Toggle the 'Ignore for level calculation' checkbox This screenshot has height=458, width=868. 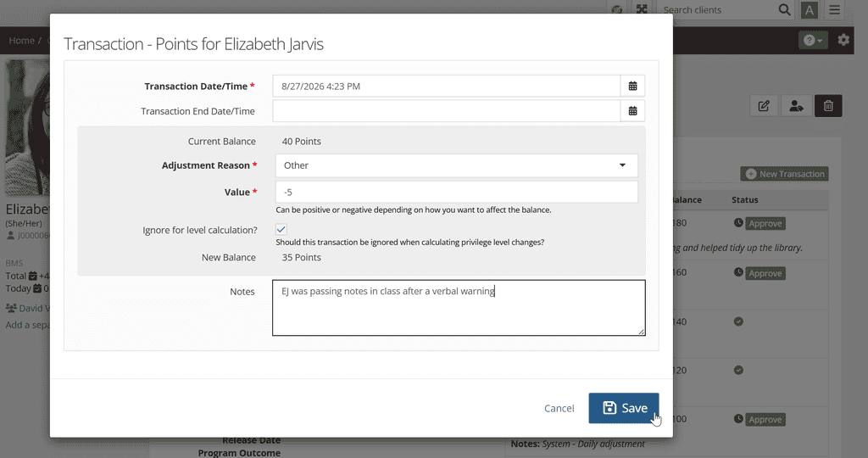(x=281, y=229)
